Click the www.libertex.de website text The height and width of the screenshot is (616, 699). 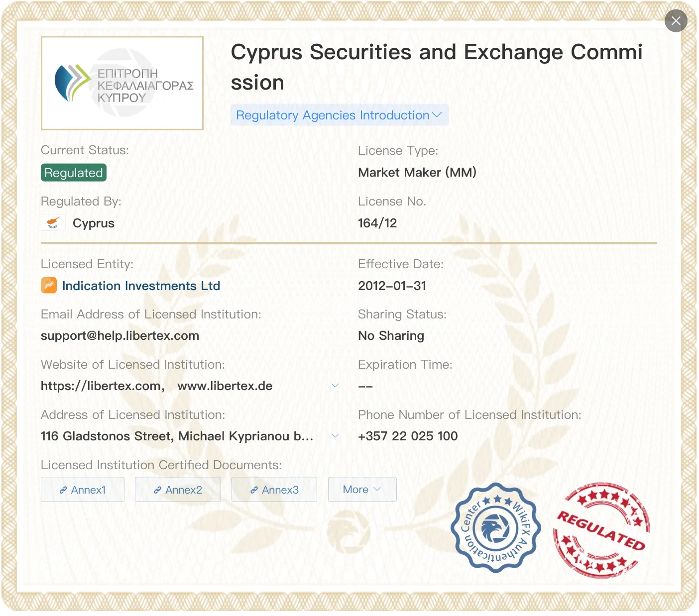[225, 386]
